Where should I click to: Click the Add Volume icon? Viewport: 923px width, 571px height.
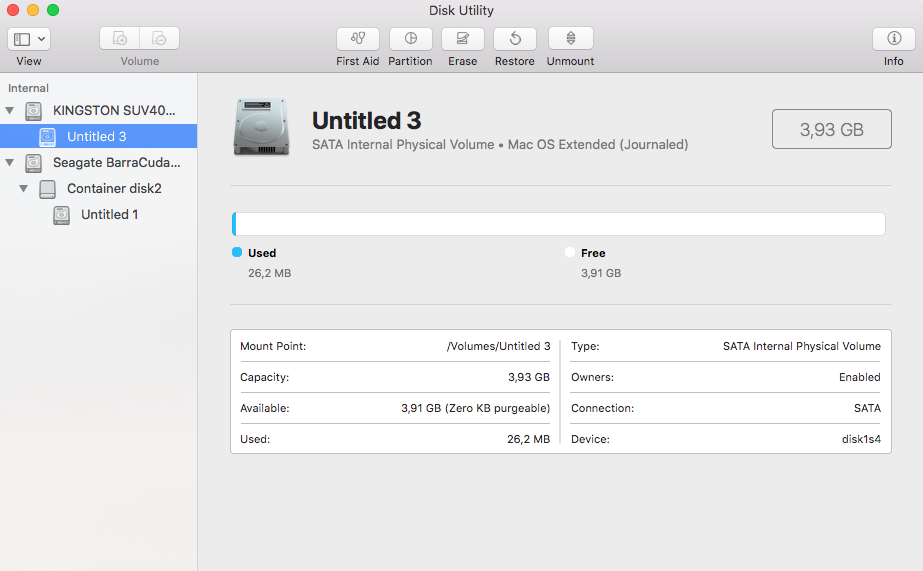pos(119,38)
